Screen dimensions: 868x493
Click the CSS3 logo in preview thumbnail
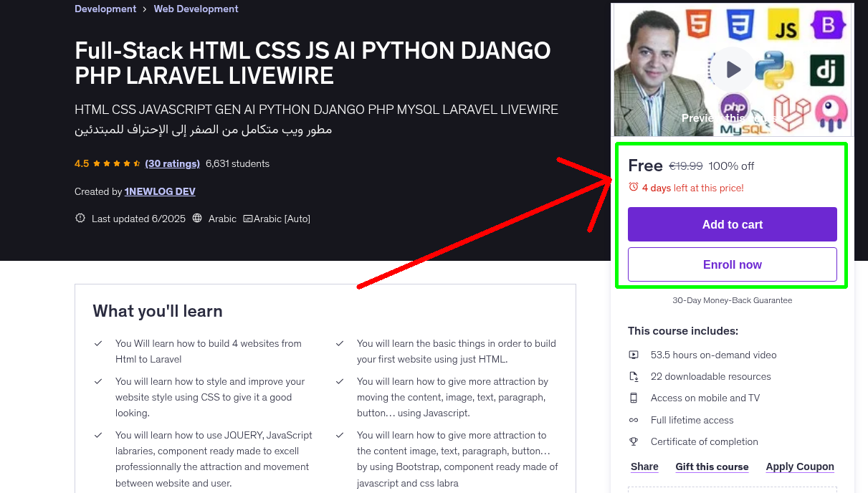[740, 24]
